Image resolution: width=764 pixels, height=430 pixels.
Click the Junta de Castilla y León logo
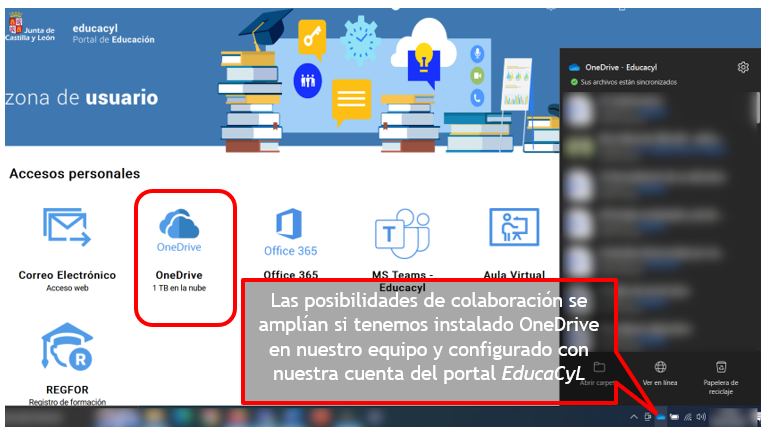click(x=31, y=28)
